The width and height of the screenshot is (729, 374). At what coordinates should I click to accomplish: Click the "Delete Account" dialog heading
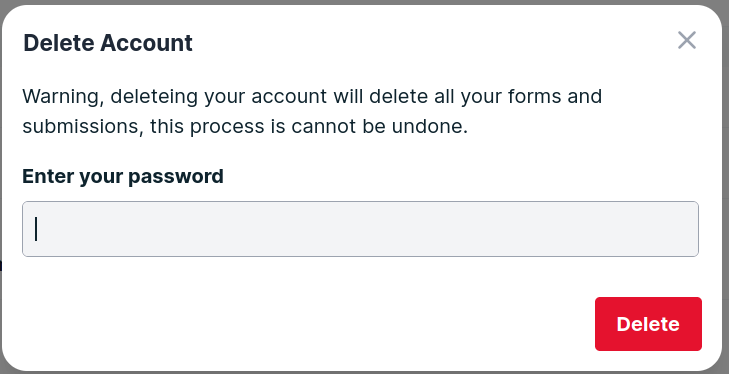[x=108, y=43]
